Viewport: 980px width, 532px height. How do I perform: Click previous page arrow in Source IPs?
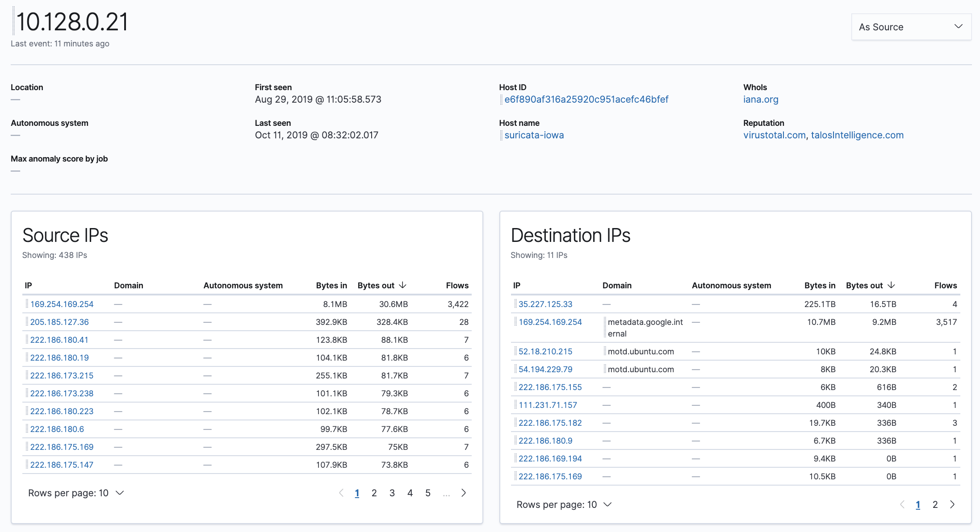(341, 493)
